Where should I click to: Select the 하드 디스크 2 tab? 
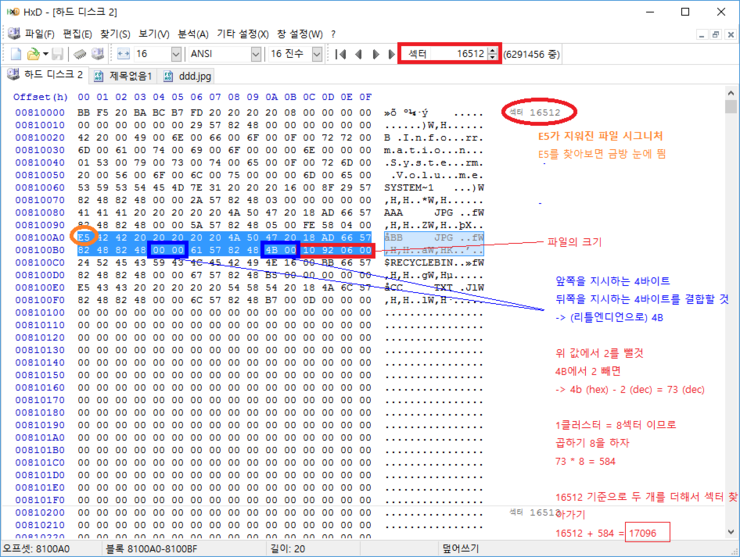click(x=44, y=75)
